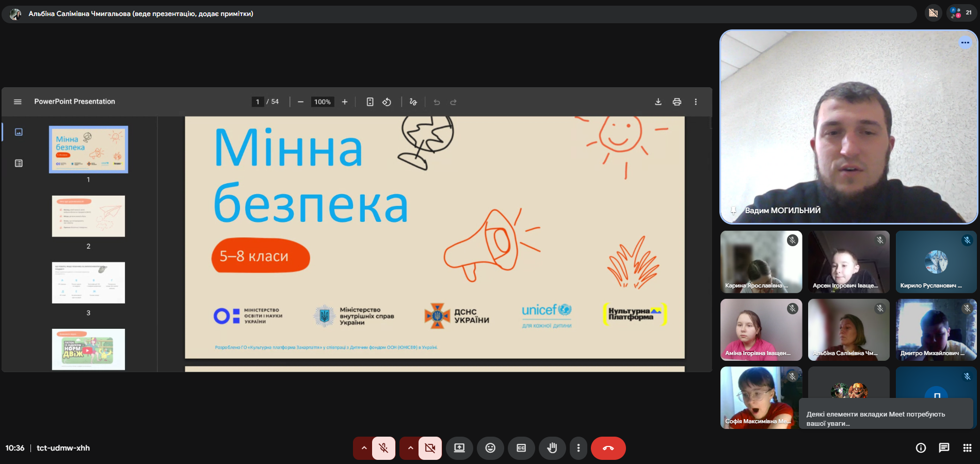980x464 pixels.
Task: Select slide 1 thumbnail
Action: pos(88,150)
